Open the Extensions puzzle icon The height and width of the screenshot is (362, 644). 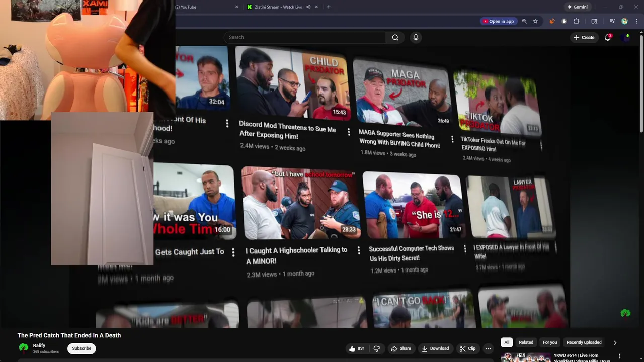coord(577,21)
